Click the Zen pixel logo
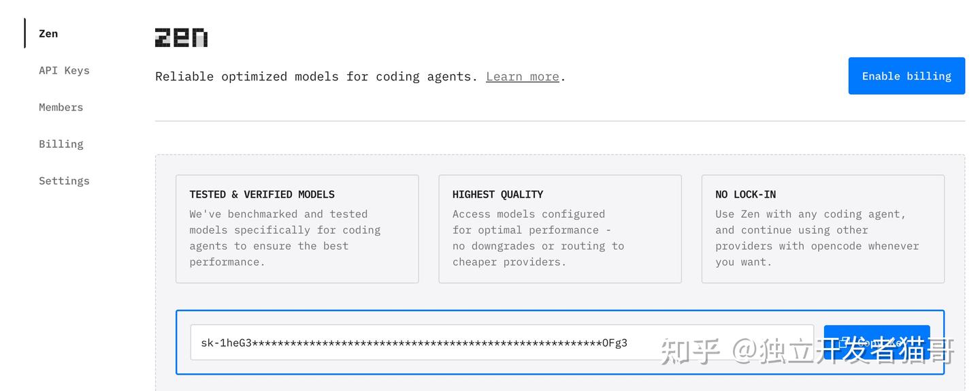980x391 pixels. 181,37
